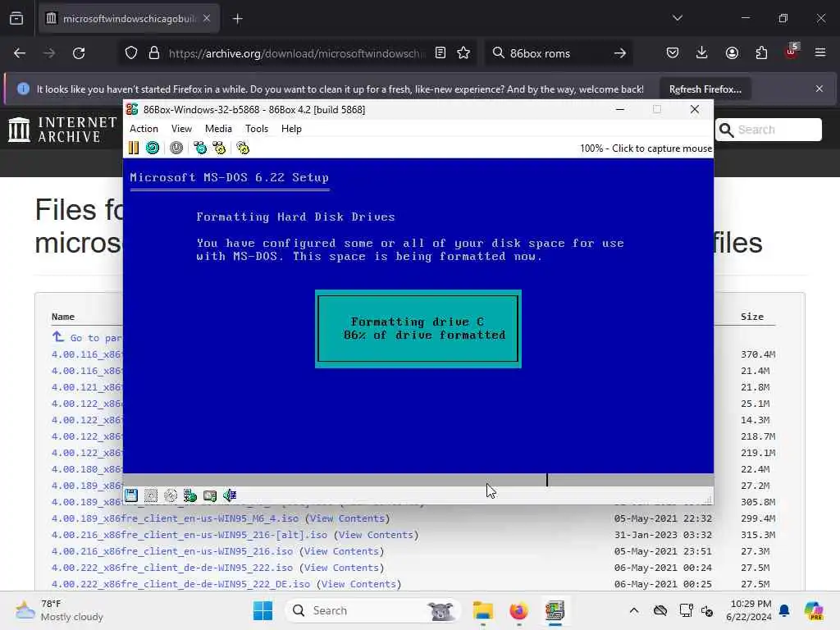Bookmark this page with star icon
The height and width of the screenshot is (630, 840).
coord(463,53)
